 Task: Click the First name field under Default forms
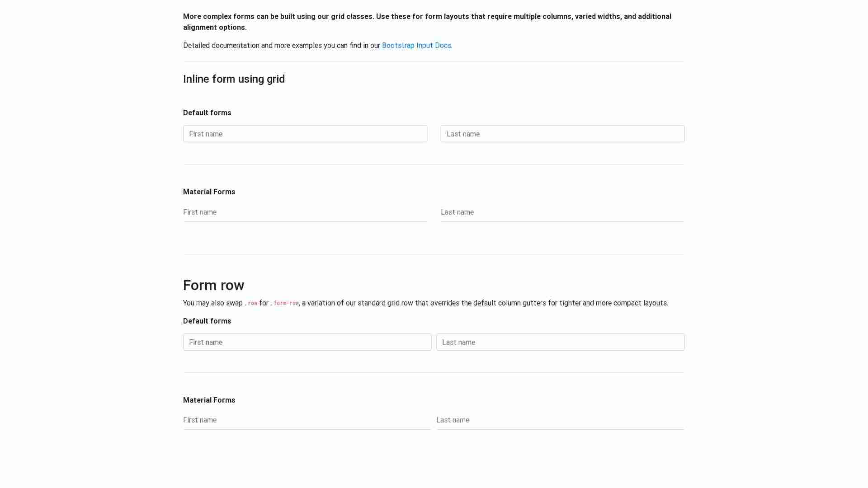tap(305, 134)
